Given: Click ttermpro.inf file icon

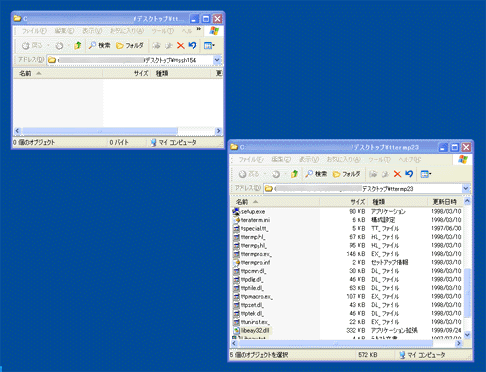Looking at the screenshot, I should 236,263.
